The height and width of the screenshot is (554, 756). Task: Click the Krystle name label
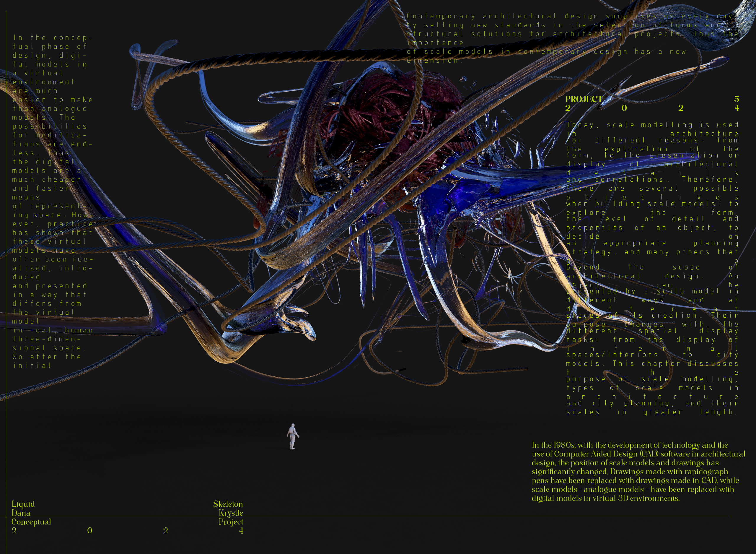tap(231, 513)
